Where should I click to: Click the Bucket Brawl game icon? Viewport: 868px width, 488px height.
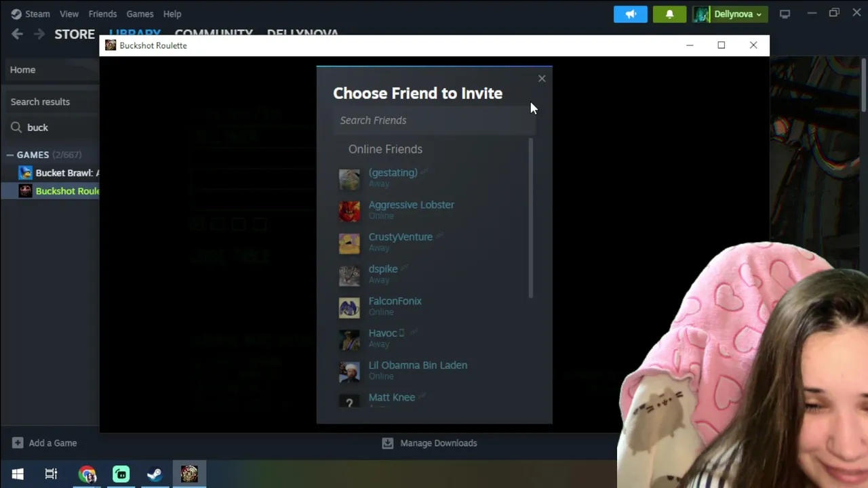tap(25, 173)
